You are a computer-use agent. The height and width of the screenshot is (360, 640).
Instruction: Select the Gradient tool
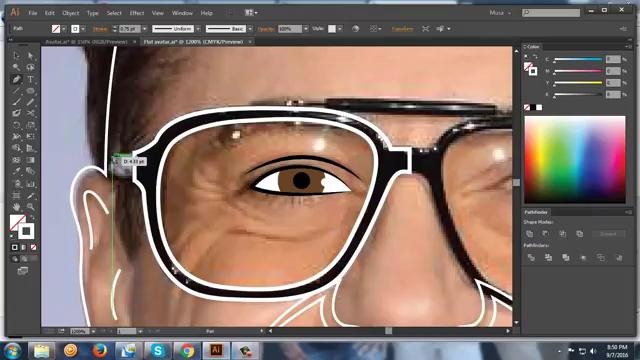30,160
